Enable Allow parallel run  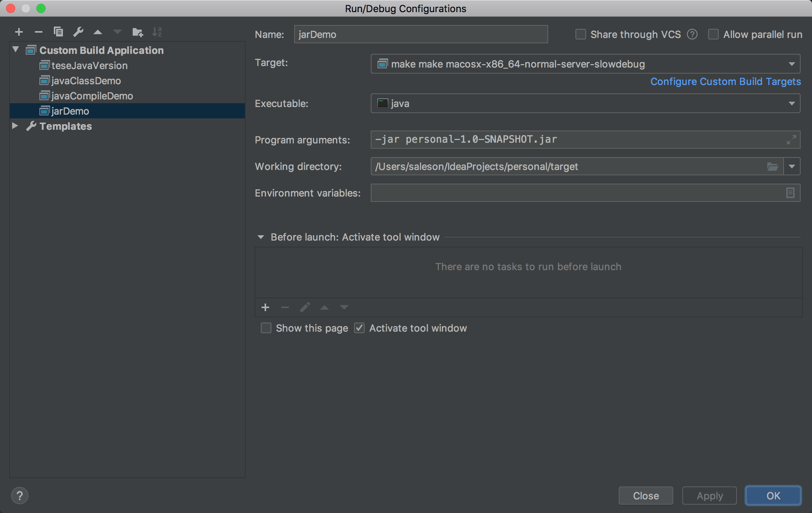click(x=713, y=34)
